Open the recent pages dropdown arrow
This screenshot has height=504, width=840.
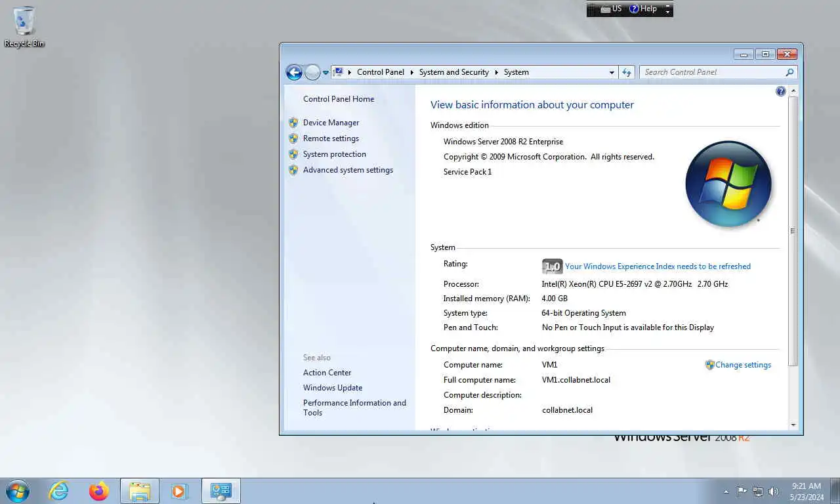click(x=325, y=73)
